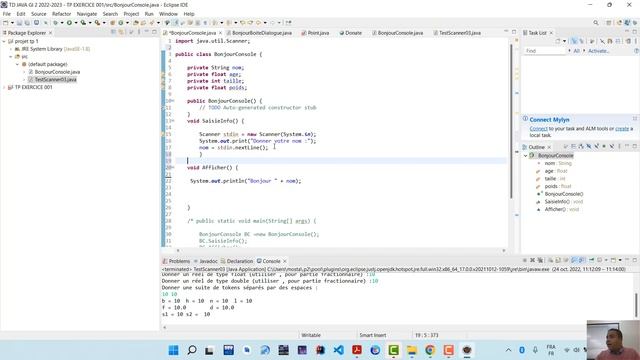Open the File menu
The height and width of the screenshot is (360, 640).
click(7, 14)
